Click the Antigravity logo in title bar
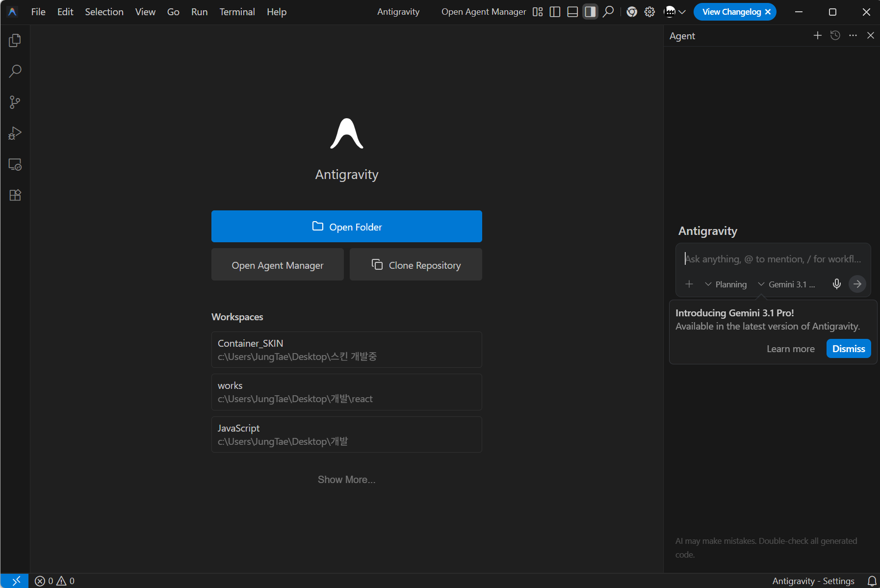Screen dimensions: 880x588 pos(13,12)
